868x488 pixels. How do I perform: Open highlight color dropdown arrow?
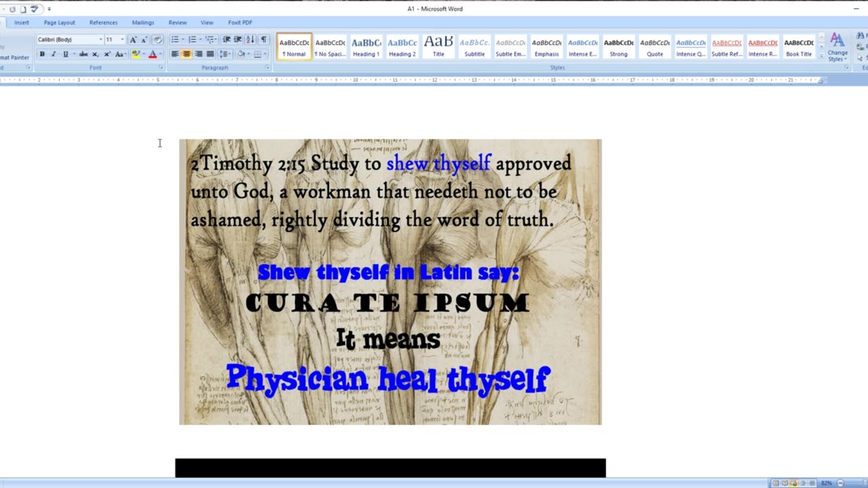(142, 54)
